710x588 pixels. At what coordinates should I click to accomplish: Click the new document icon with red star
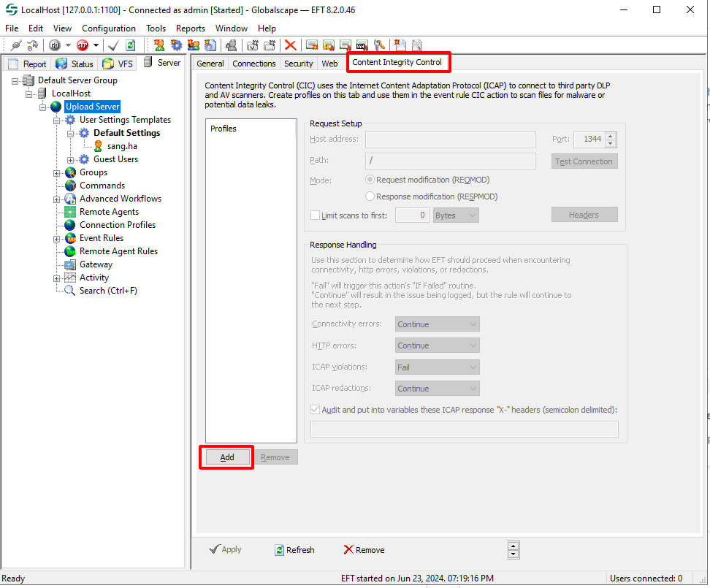point(400,45)
